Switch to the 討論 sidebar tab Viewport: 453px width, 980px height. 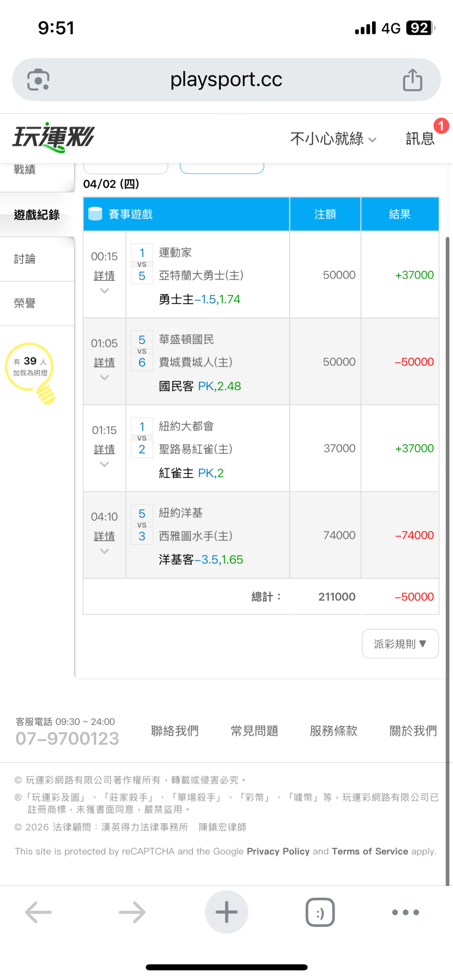[25, 259]
